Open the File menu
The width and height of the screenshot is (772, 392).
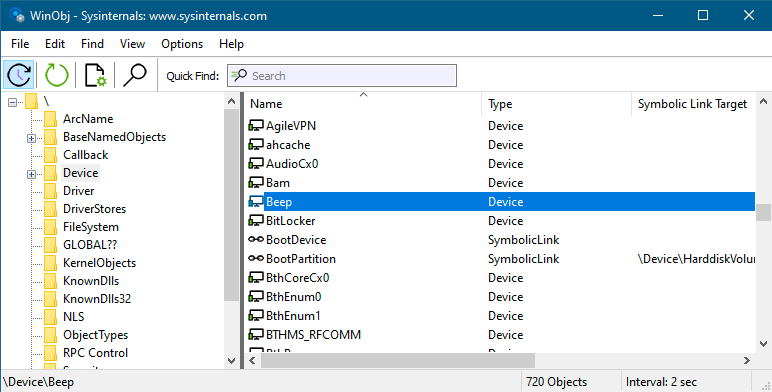click(20, 44)
